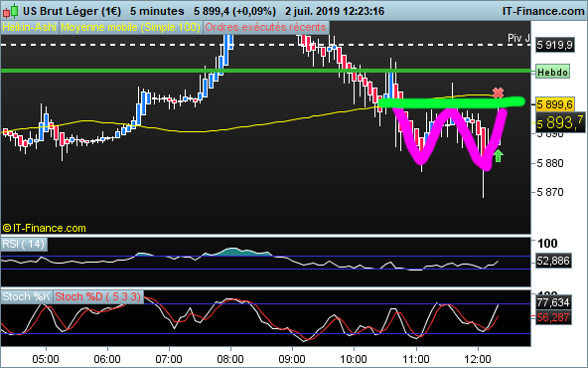Screen dimensions: 588x368
Task: Click the green up-arrow buy order marker
Action: (x=498, y=155)
